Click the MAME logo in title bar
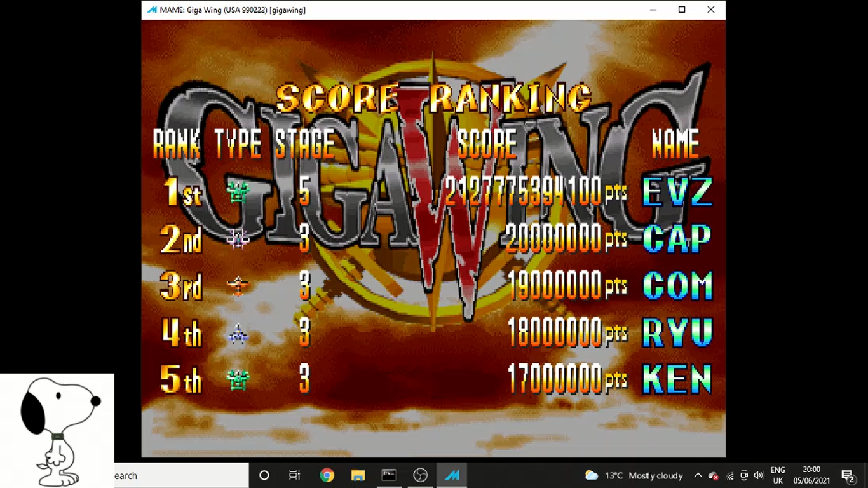The width and height of the screenshot is (868, 488). (x=152, y=10)
